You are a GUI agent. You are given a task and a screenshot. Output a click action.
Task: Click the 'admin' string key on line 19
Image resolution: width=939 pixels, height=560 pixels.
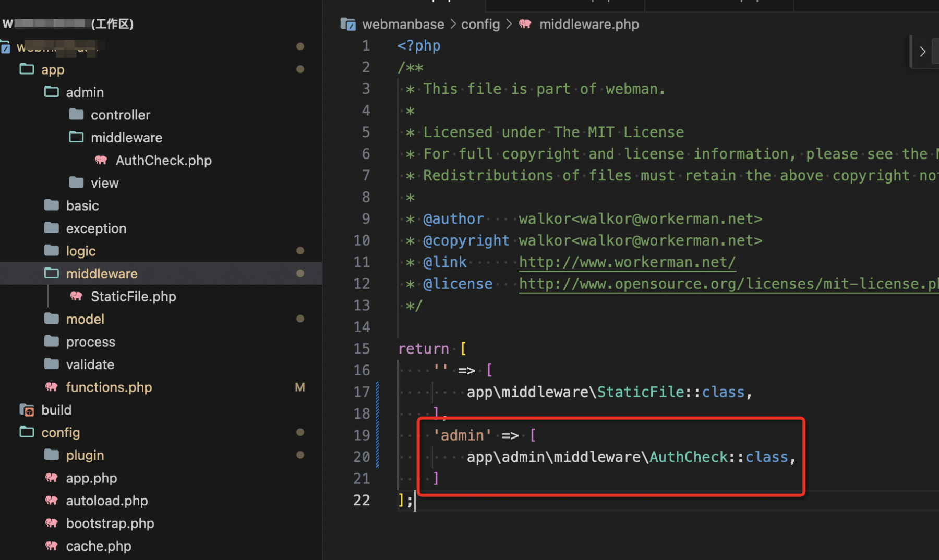point(462,435)
